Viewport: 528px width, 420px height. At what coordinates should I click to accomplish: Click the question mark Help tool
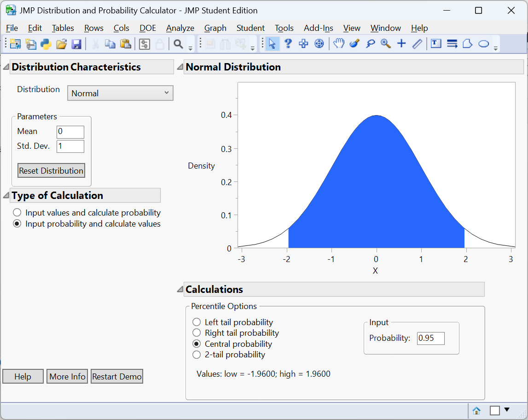click(288, 44)
